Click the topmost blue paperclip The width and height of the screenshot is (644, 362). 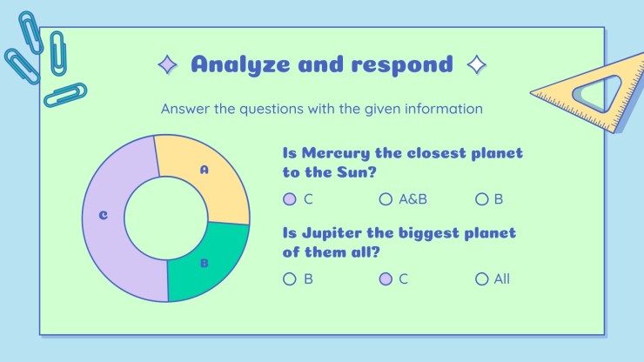tap(30, 32)
